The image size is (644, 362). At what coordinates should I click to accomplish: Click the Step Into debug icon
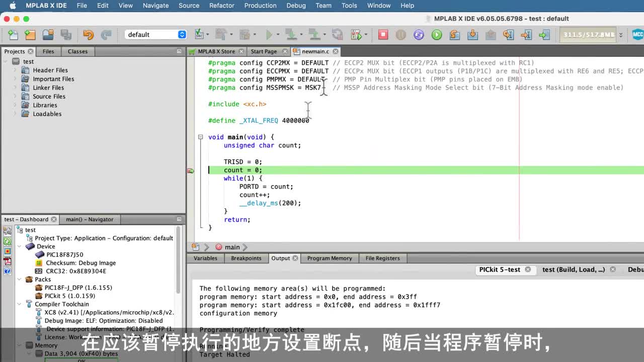point(472,35)
